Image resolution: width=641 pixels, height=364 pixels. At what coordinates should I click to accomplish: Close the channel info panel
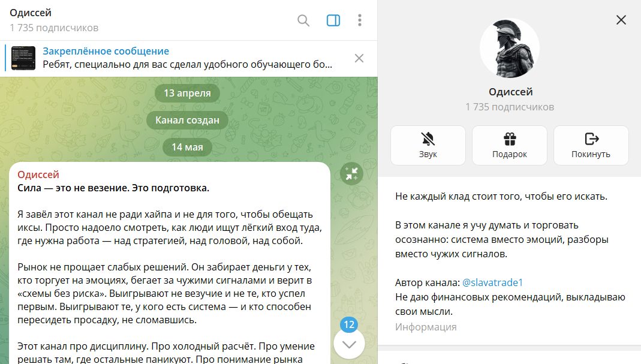pyautogui.click(x=621, y=20)
